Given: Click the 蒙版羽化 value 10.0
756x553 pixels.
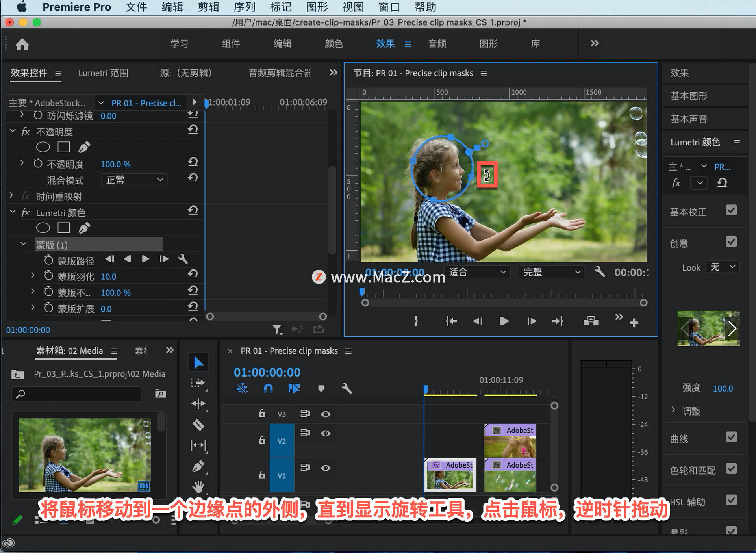Looking at the screenshot, I should (x=108, y=276).
